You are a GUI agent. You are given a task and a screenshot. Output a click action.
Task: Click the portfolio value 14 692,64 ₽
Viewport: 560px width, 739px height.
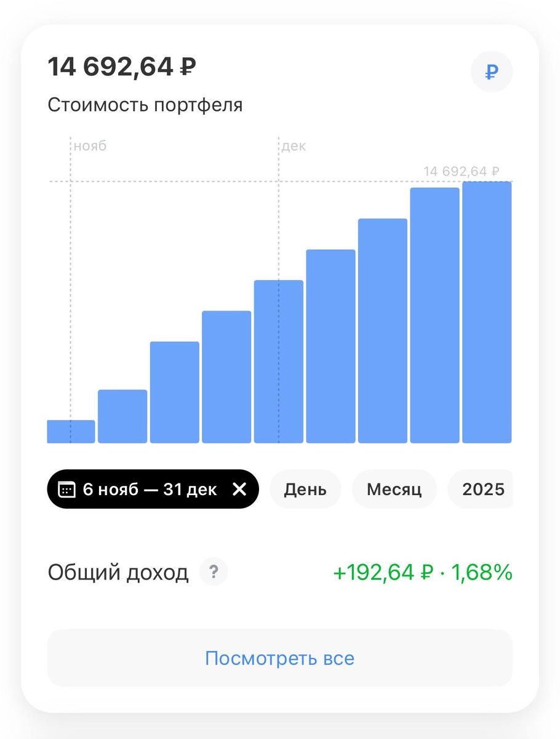tap(121, 66)
